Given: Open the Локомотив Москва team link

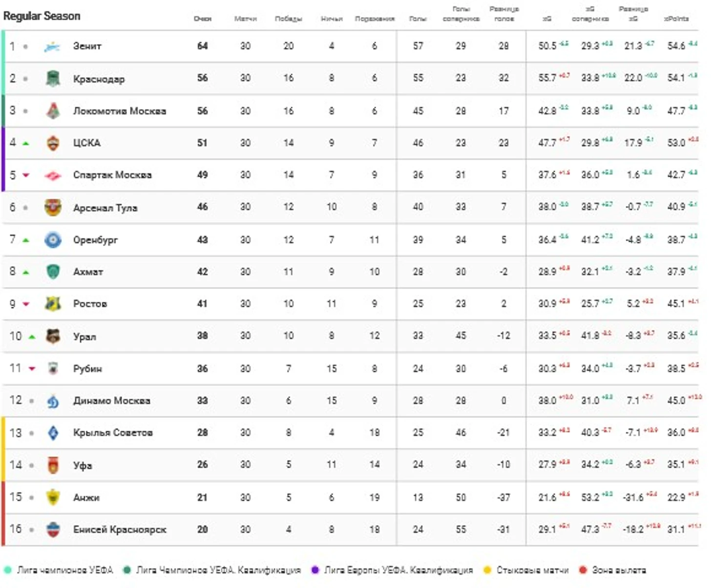Looking at the screenshot, I should tap(119, 111).
